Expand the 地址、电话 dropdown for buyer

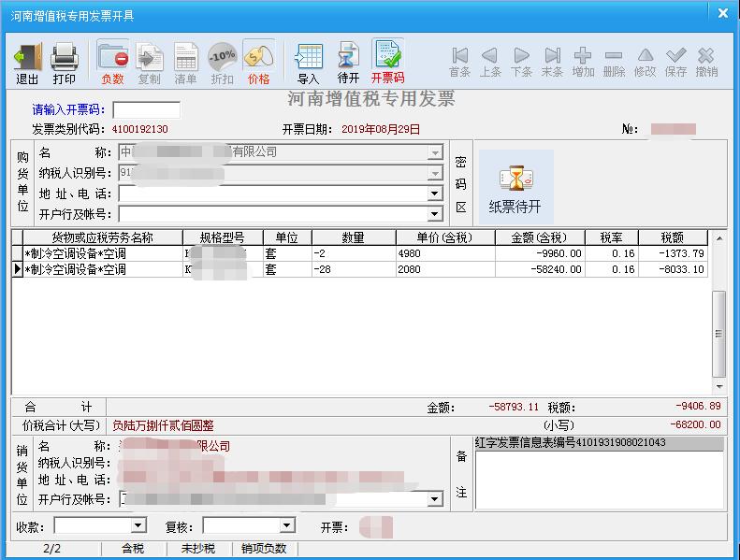(434, 194)
